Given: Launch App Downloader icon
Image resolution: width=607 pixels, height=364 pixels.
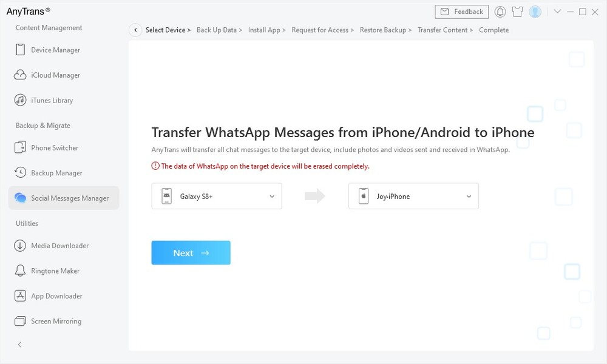Looking at the screenshot, I should point(20,296).
